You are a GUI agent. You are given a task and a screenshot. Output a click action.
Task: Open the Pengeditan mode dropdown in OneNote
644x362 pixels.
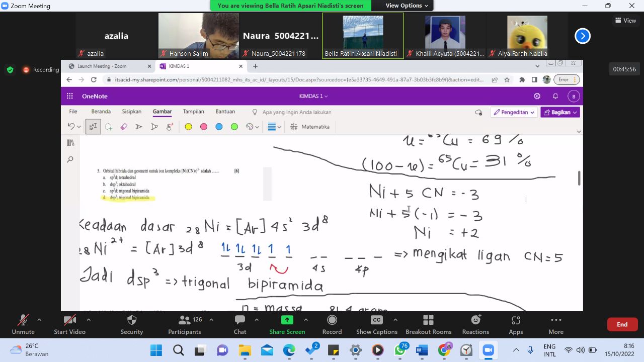tap(514, 112)
